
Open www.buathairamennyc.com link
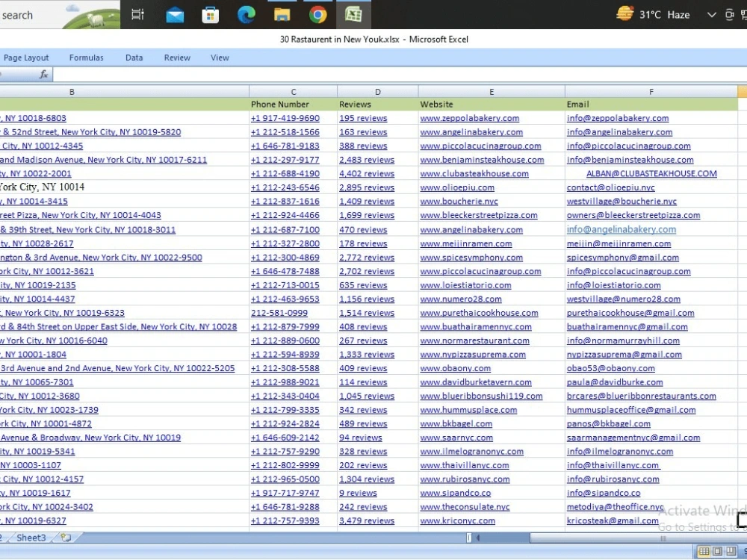tap(475, 327)
